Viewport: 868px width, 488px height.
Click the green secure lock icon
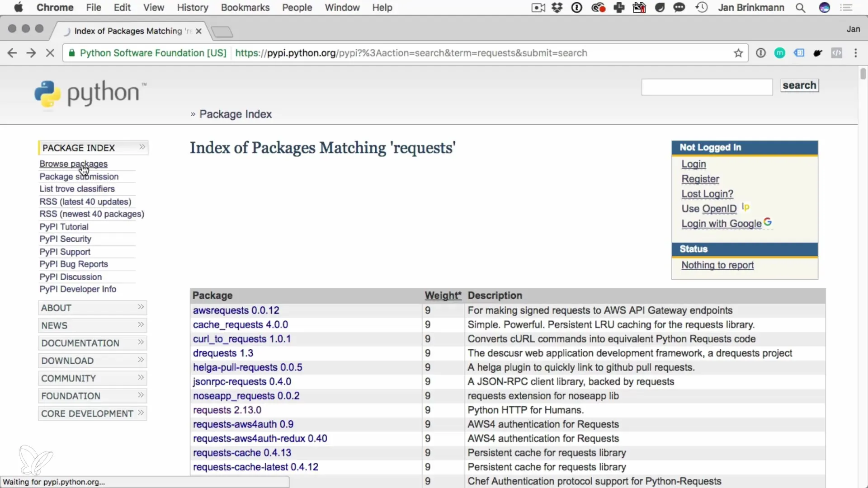[x=71, y=53]
